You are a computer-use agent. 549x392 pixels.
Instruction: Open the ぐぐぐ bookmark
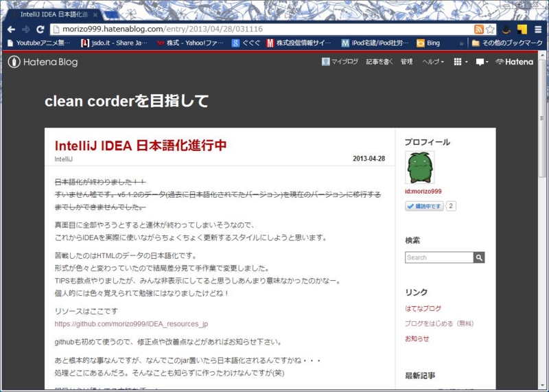(246, 43)
